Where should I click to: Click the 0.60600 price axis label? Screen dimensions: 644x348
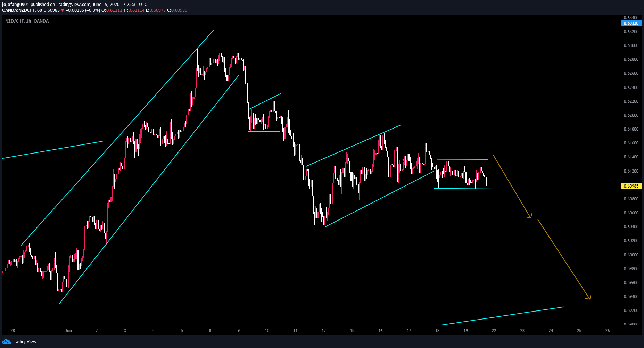point(631,213)
